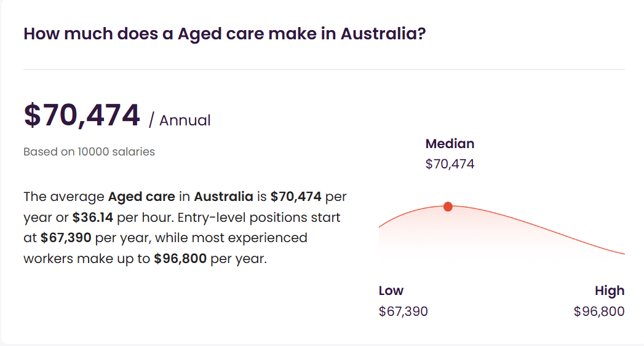Click bold $96,800 in the paragraph
The height and width of the screenshot is (346, 644).
point(180,259)
